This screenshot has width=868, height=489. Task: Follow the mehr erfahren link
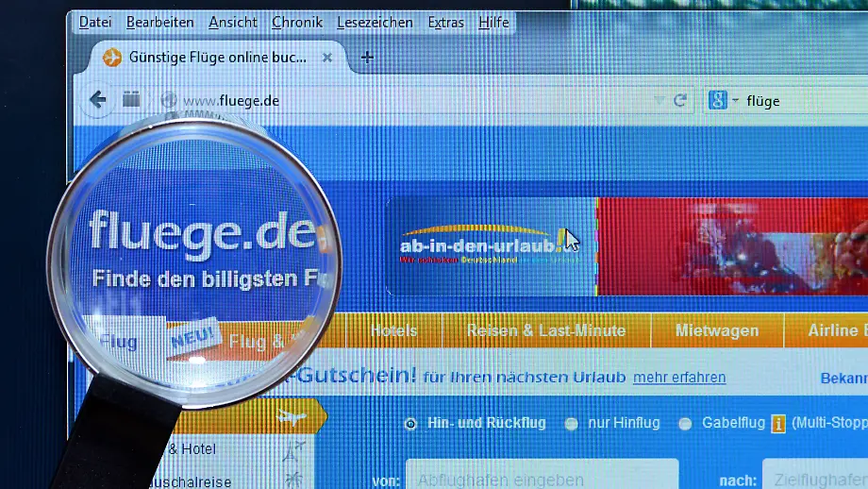tap(679, 378)
